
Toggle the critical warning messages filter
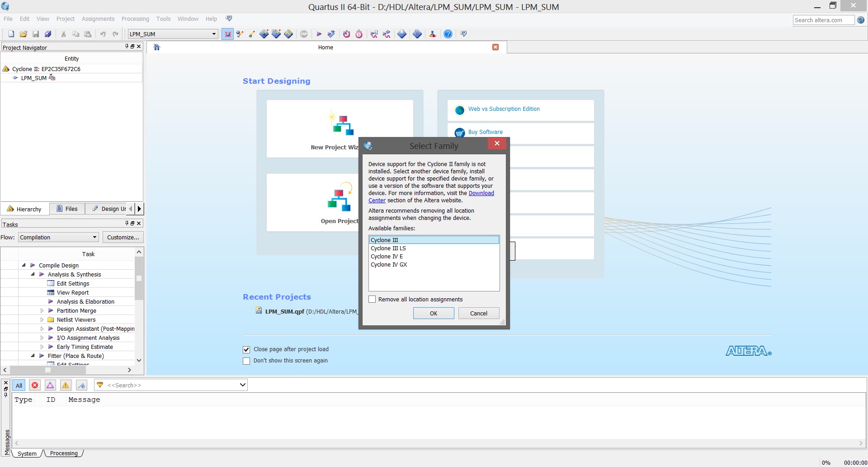coord(50,386)
